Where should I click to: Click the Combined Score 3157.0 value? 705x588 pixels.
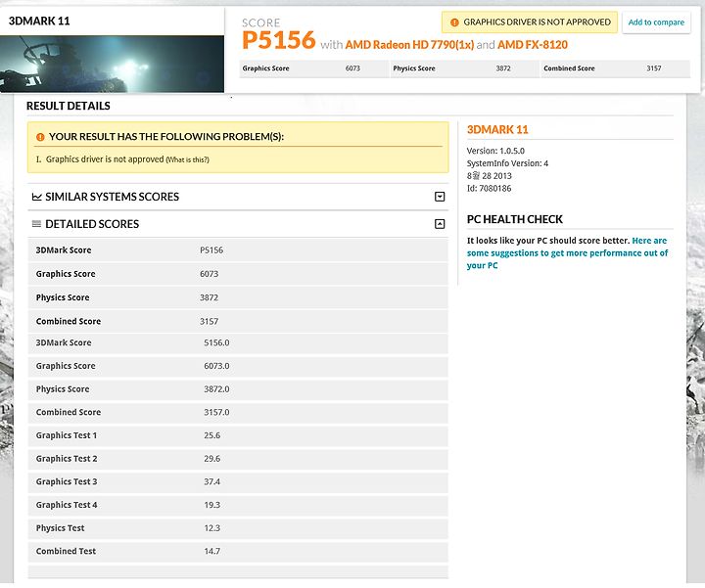(x=216, y=412)
